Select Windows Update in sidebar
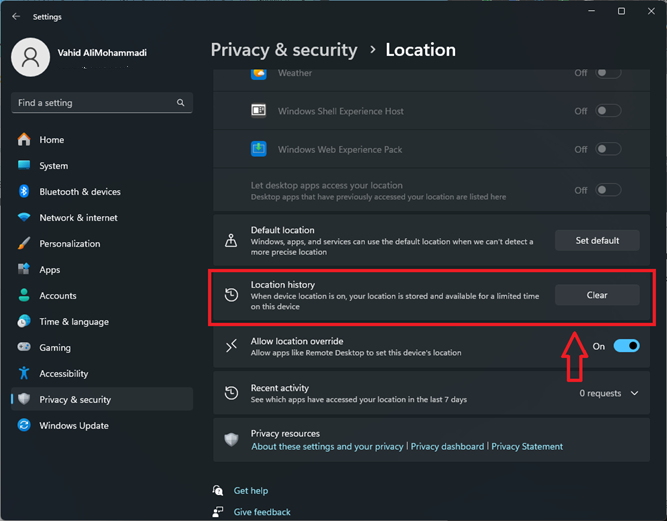Image resolution: width=667 pixels, height=521 pixels. click(102, 425)
